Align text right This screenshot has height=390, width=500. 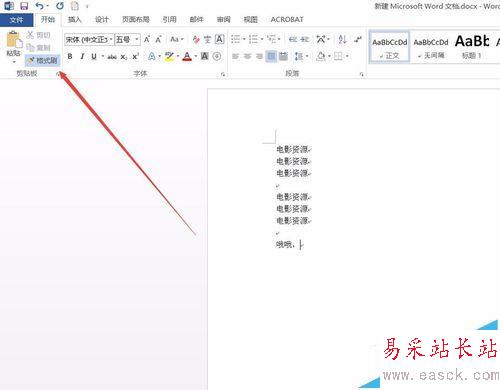click(x=259, y=56)
